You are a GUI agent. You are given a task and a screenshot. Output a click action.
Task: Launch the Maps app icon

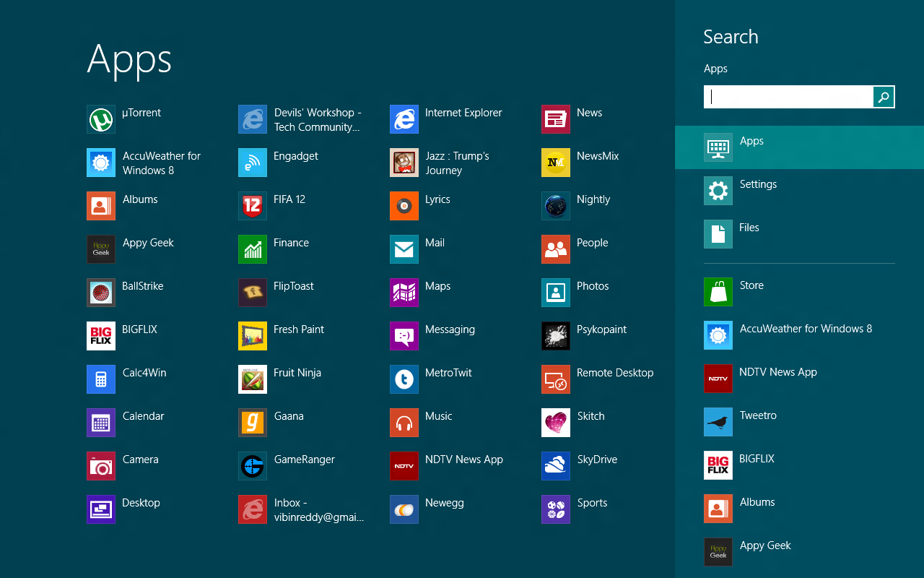coord(404,293)
